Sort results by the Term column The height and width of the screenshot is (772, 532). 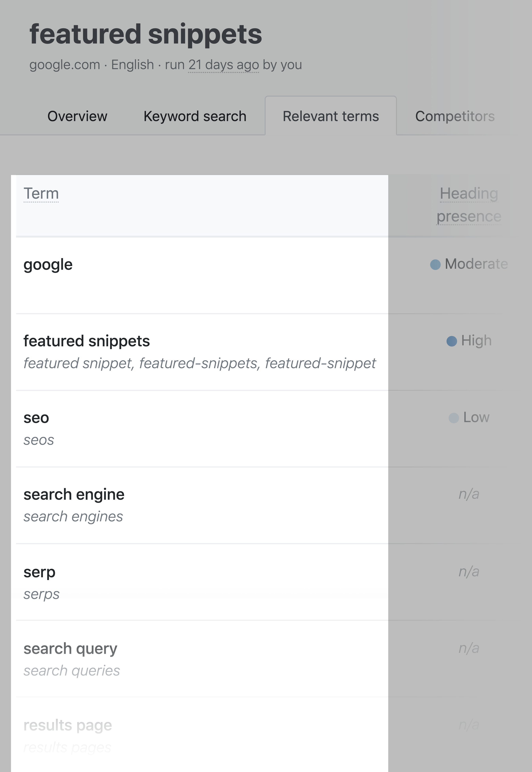[x=41, y=193]
